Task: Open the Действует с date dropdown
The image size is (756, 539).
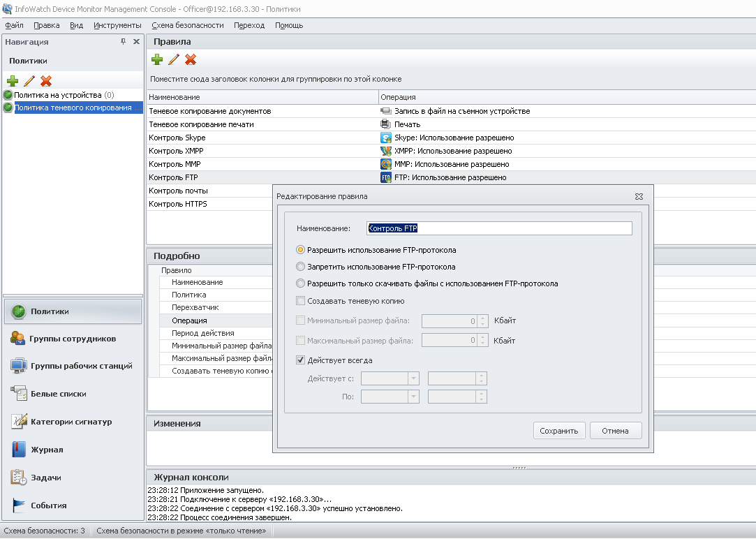Action: click(x=413, y=378)
